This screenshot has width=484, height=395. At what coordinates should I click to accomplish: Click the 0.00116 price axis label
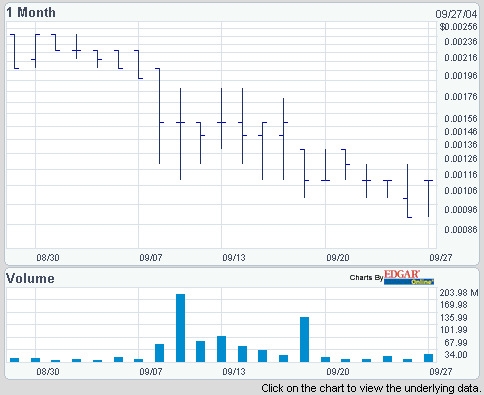click(461, 174)
